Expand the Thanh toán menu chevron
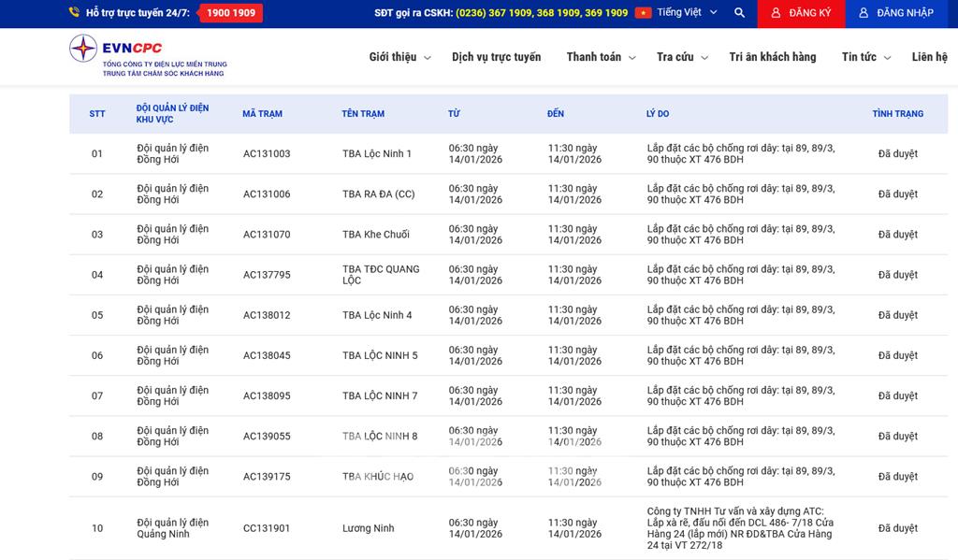The image size is (958, 560). (631, 58)
